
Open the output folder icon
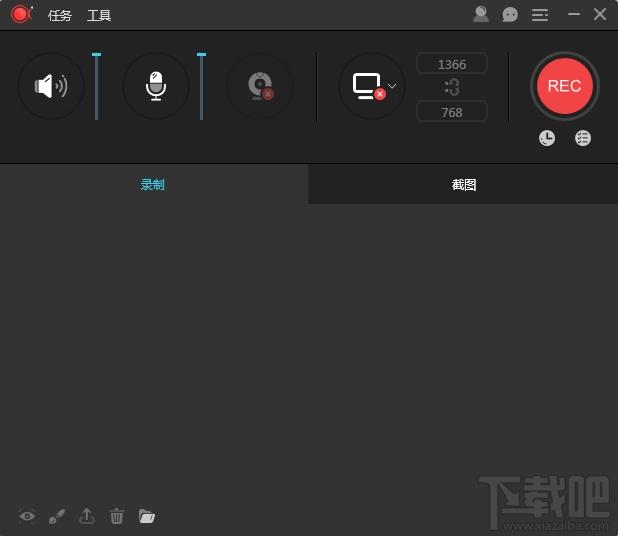147,516
